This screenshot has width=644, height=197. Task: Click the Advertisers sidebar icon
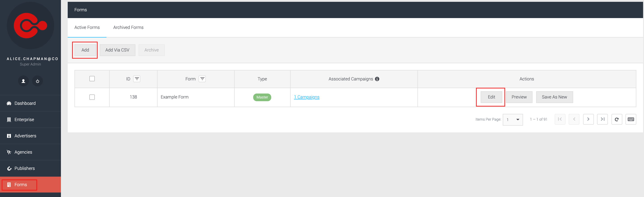coord(9,136)
